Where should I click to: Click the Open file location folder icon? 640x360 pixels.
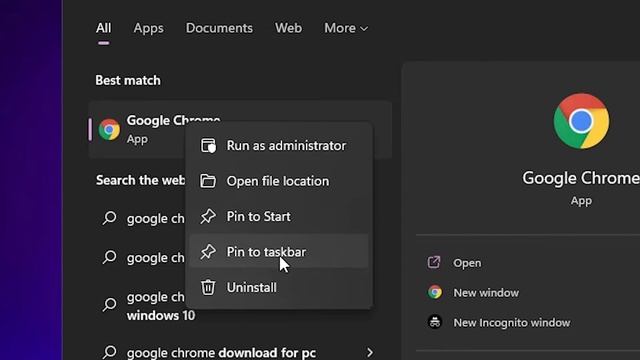[208, 181]
